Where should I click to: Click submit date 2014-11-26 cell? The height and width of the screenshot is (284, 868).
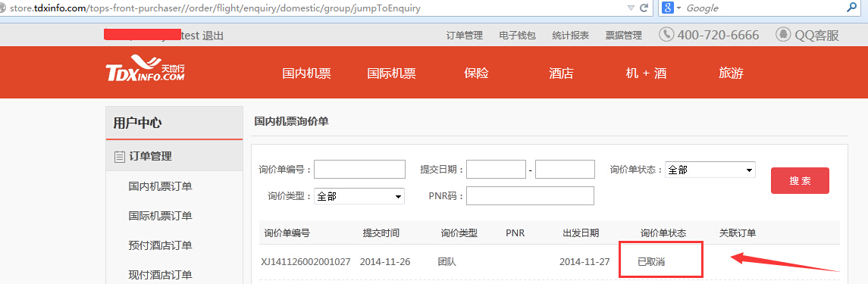(x=385, y=261)
